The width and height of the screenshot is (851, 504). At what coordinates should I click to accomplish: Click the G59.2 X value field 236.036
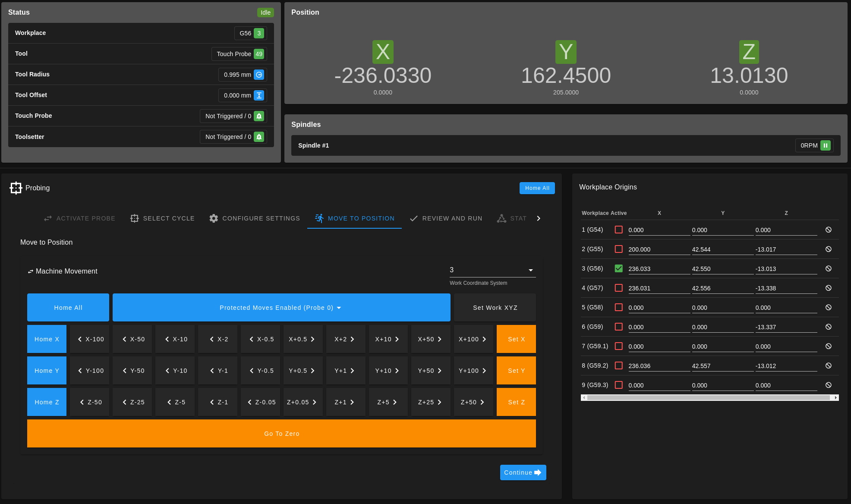[x=659, y=366]
